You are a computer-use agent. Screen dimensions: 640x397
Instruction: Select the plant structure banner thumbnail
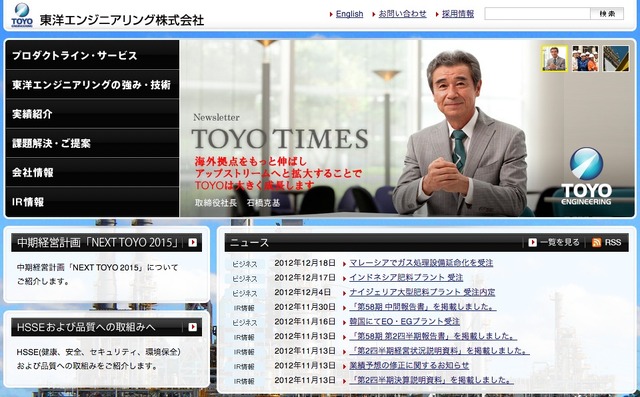point(616,58)
